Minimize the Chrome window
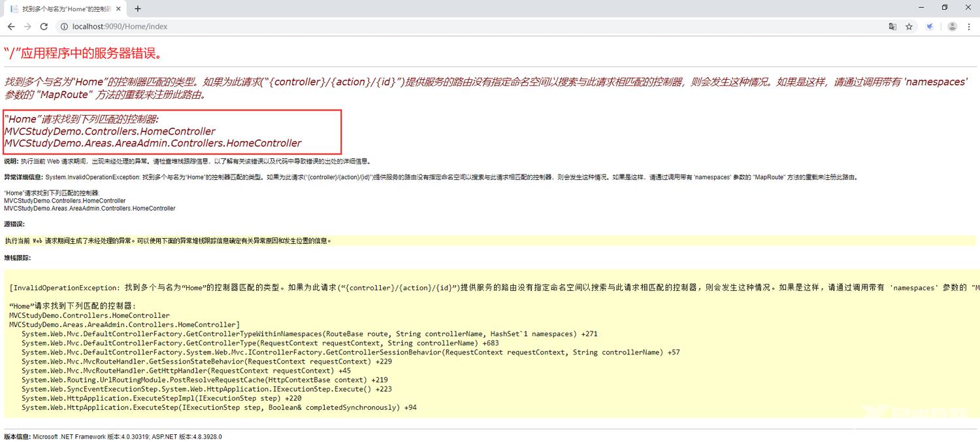980x442 pixels. 921,8
